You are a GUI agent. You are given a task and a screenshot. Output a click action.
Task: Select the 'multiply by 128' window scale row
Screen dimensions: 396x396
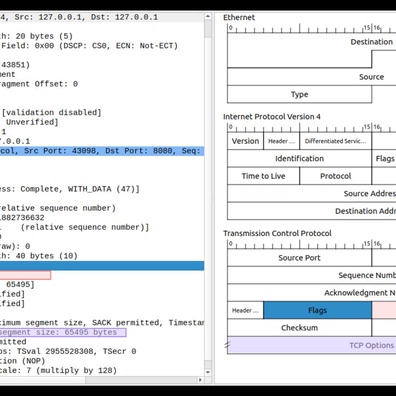[102, 370]
